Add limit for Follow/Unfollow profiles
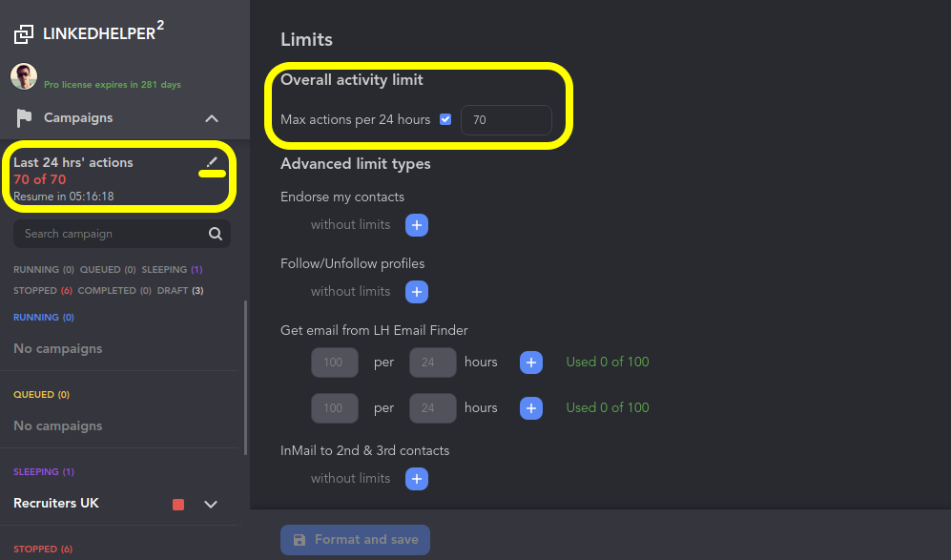The image size is (951, 560). (x=417, y=292)
